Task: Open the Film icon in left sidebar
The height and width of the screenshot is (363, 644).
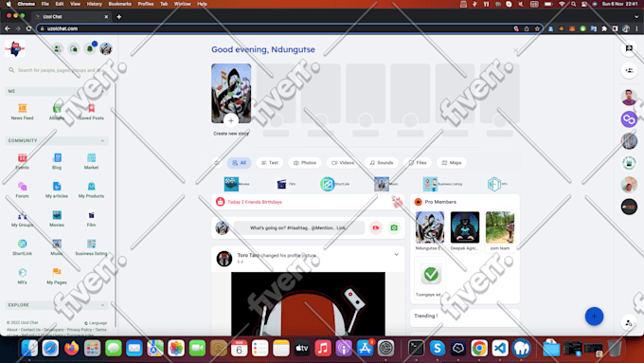Action: pyautogui.click(x=91, y=215)
